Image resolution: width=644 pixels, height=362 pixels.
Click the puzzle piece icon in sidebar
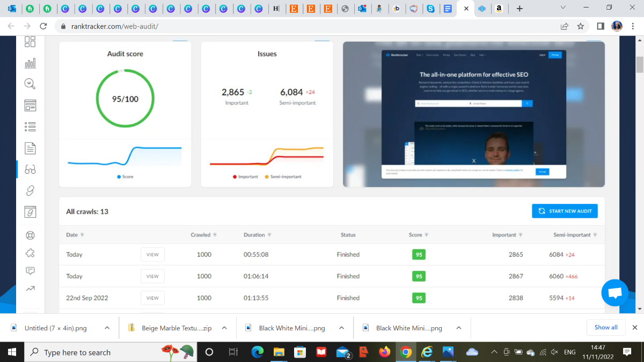30,253
